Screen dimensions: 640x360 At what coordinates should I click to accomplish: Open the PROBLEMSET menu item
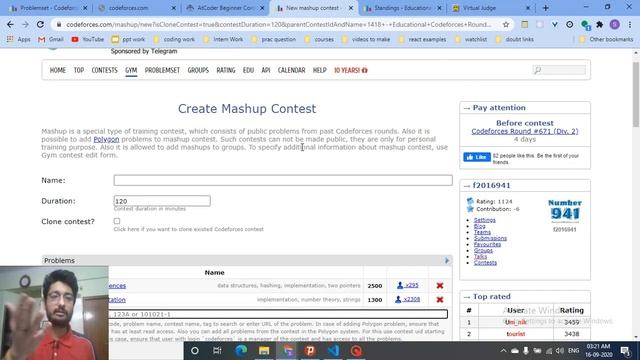tap(162, 70)
